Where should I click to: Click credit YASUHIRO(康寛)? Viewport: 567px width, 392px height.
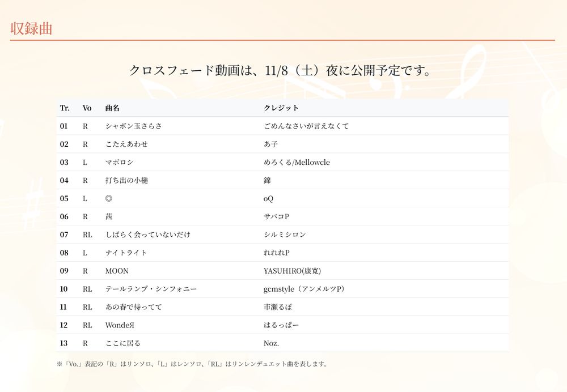[292, 271]
